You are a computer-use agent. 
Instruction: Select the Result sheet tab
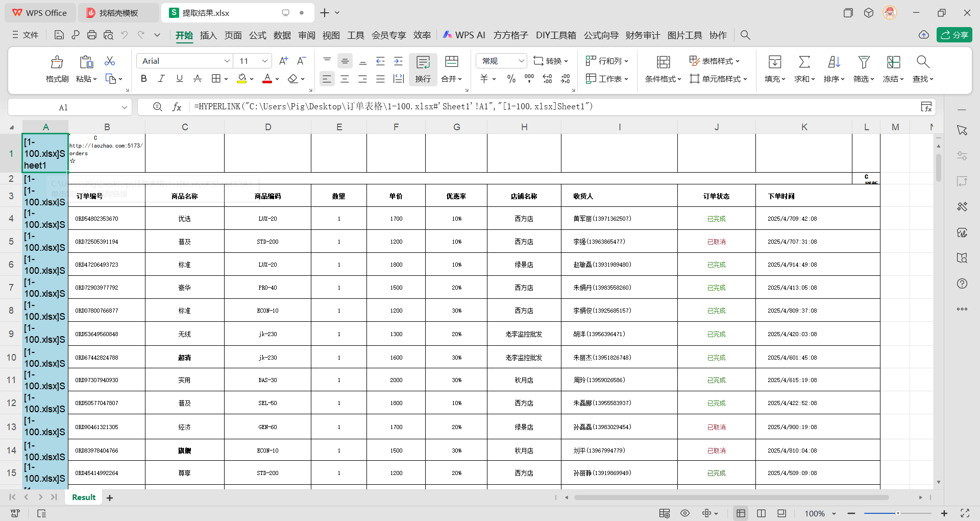[x=84, y=498]
